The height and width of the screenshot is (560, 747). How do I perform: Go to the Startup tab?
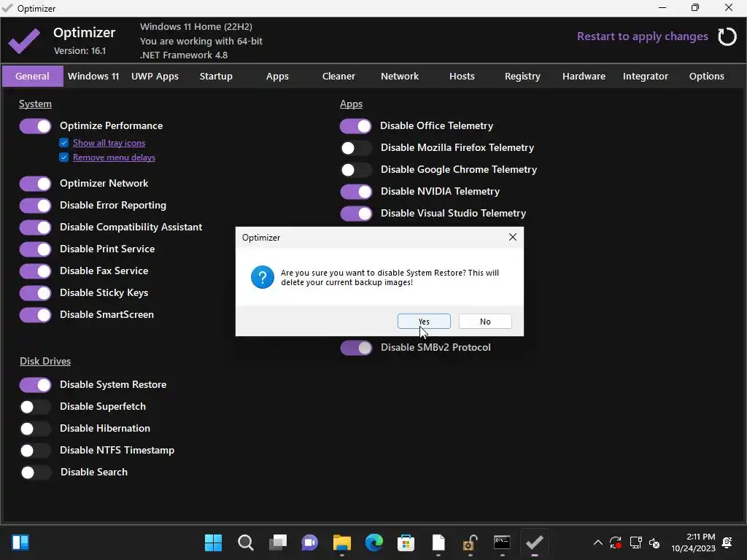[x=216, y=76]
